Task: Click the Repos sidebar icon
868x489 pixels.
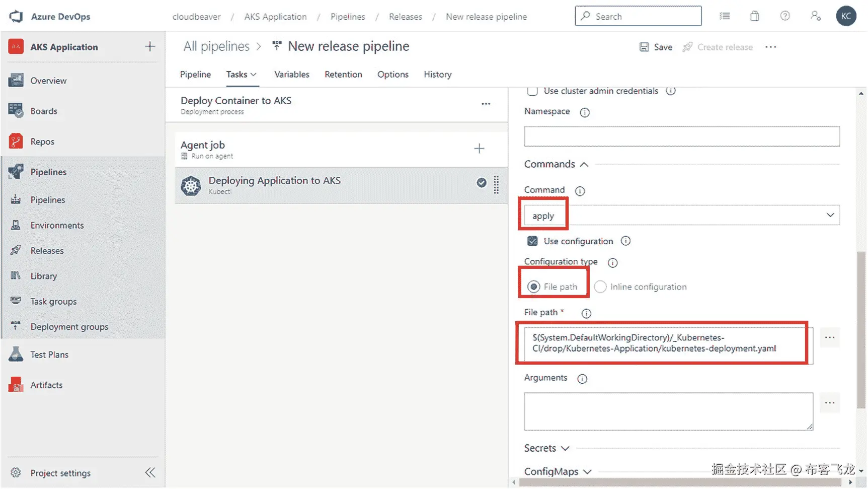Action: (x=16, y=142)
